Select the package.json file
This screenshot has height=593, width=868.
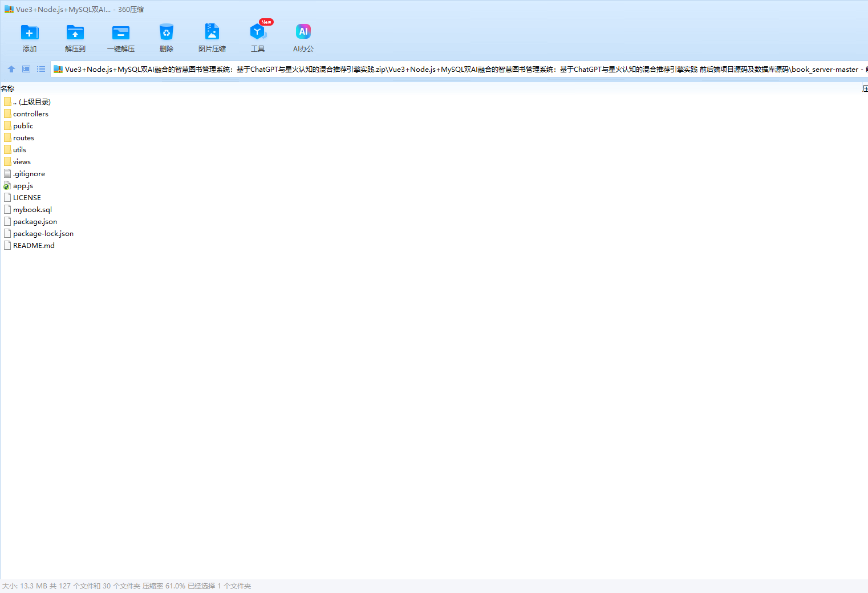tap(30, 221)
